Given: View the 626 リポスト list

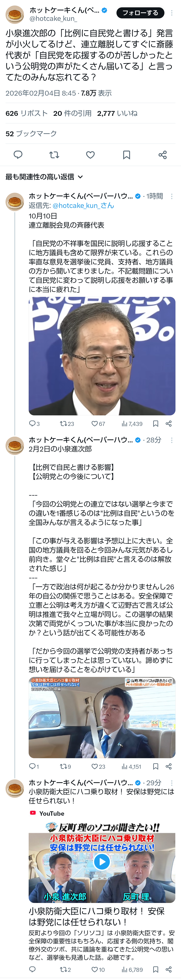Looking at the screenshot, I should [26, 113].
